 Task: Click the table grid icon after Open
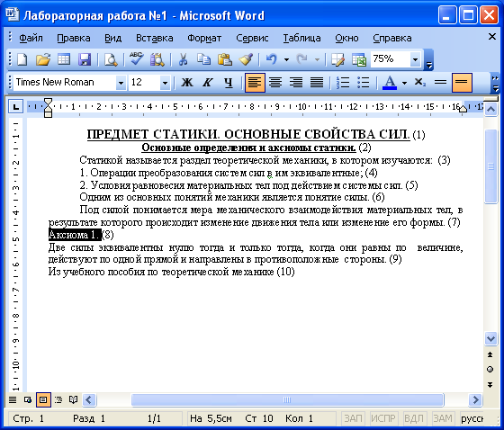64,59
